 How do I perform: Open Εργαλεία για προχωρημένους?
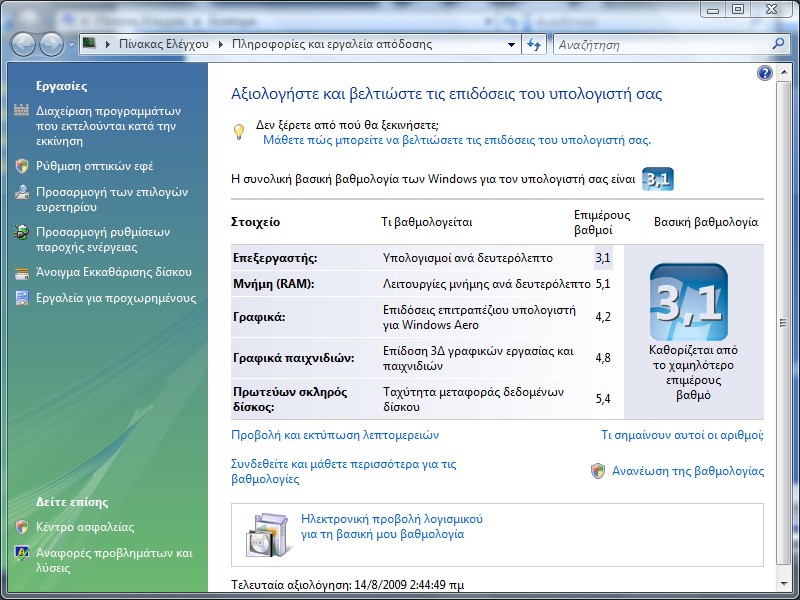click(x=116, y=298)
